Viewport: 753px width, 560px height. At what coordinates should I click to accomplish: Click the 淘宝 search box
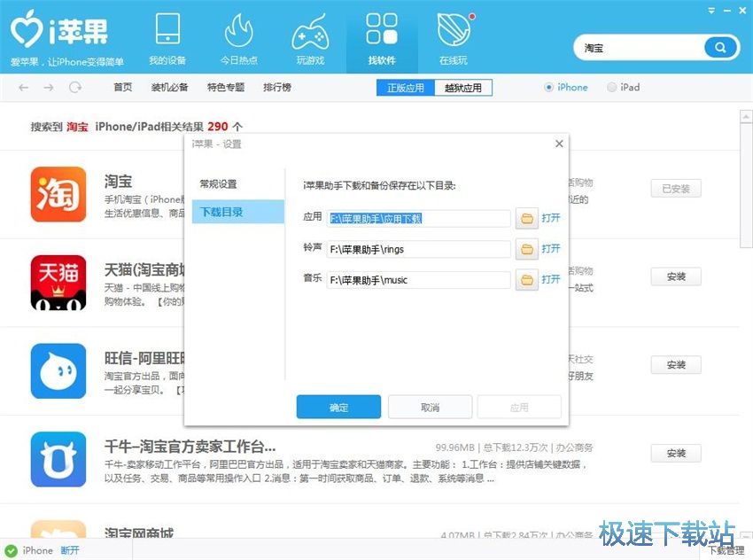pos(641,48)
